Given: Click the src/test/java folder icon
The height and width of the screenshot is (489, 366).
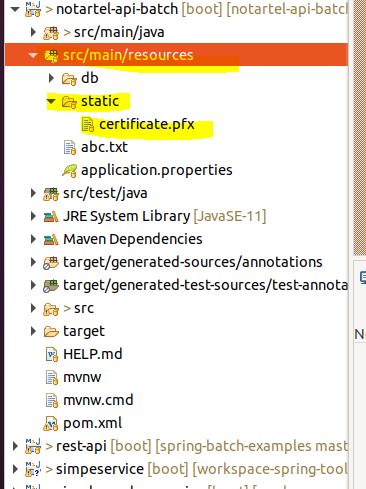Looking at the screenshot, I should click(51, 194).
